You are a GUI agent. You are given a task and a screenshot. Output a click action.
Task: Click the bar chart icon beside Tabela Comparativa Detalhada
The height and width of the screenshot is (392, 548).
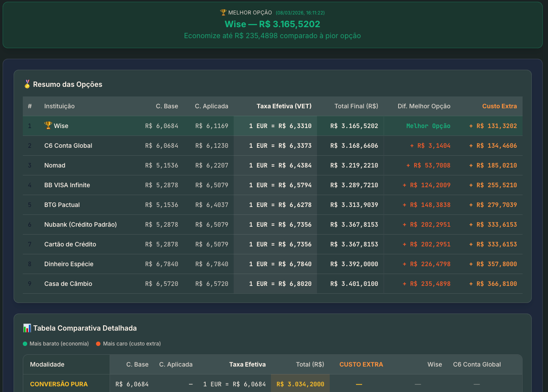pyautogui.click(x=27, y=328)
